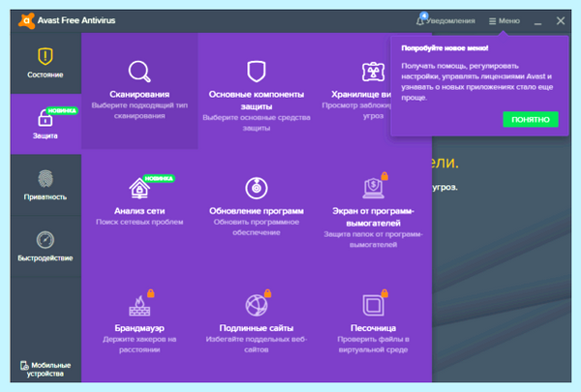
Task: Click the Песочница sandbox icon
Action: coord(373,306)
